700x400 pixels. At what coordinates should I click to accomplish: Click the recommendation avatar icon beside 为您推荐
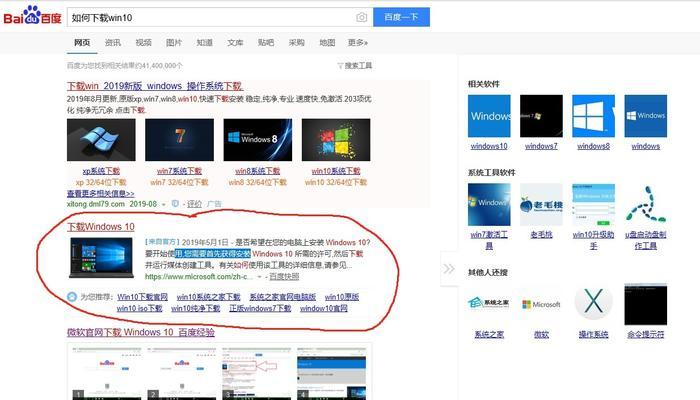[x=72, y=297]
